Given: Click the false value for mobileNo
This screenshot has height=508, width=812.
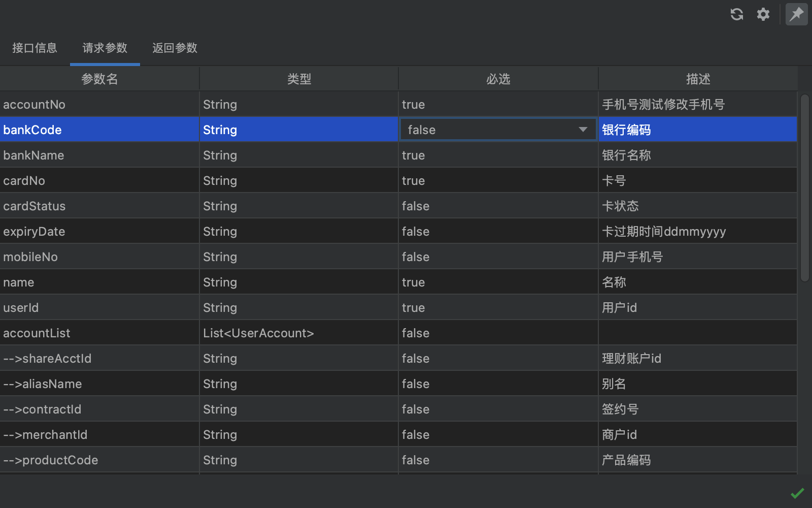Looking at the screenshot, I should pos(416,257).
